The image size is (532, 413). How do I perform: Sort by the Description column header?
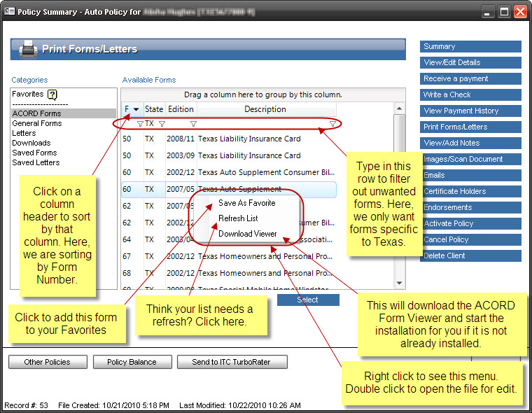coord(266,109)
